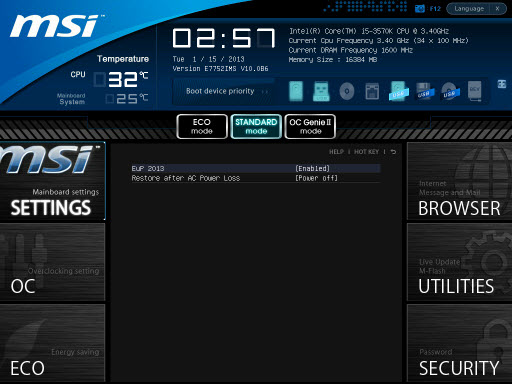Image resolution: width=512 pixels, height=384 pixels.
Task: Select the USB CD/DVD boot device icon
Action: [450, 91]
